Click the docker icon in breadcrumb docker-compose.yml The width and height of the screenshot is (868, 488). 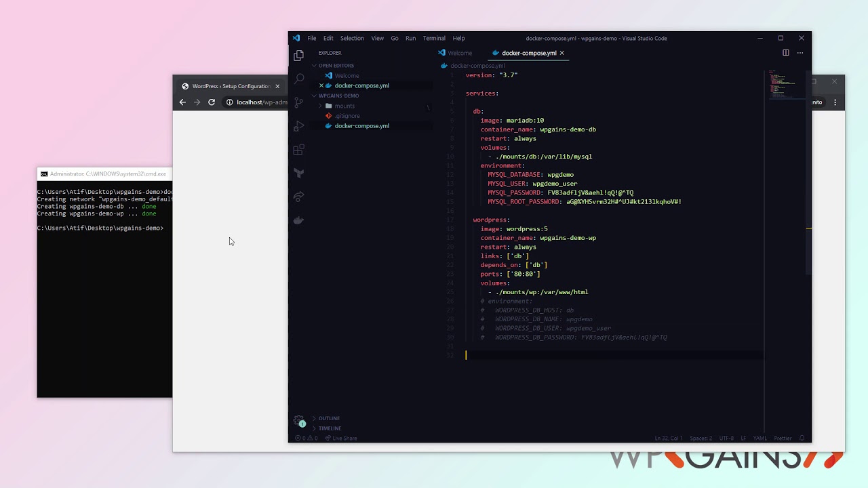coord(444,66)
